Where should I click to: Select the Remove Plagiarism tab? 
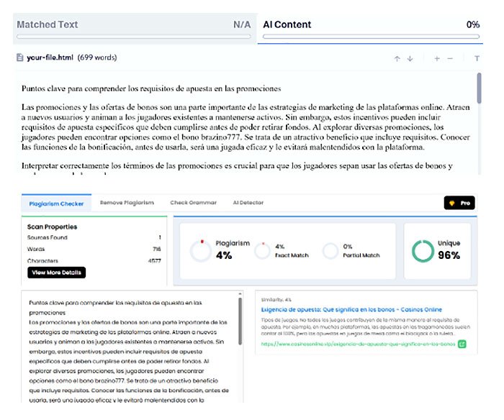127,204
